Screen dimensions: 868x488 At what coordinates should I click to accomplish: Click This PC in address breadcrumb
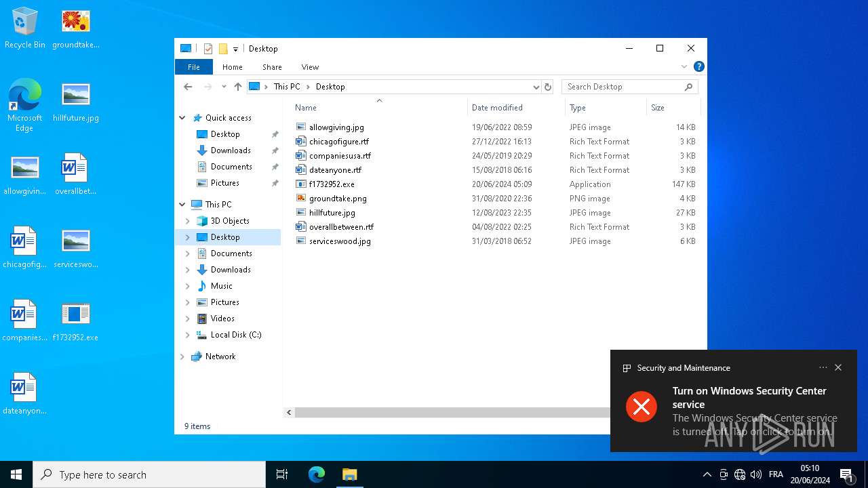pos(287,87)
